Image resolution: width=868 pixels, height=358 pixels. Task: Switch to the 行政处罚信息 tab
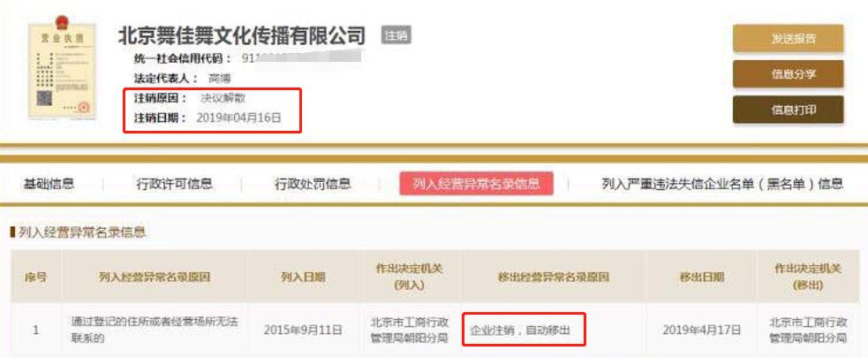tap(313, 184)
